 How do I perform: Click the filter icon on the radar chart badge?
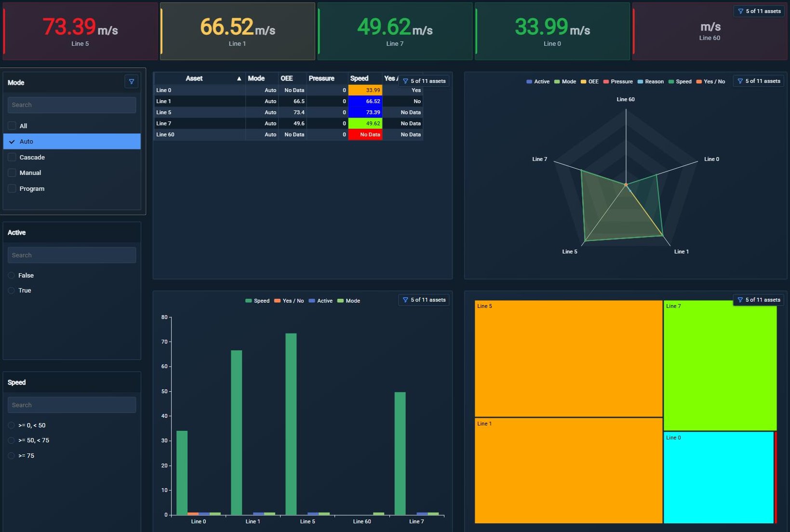point(740,81)
